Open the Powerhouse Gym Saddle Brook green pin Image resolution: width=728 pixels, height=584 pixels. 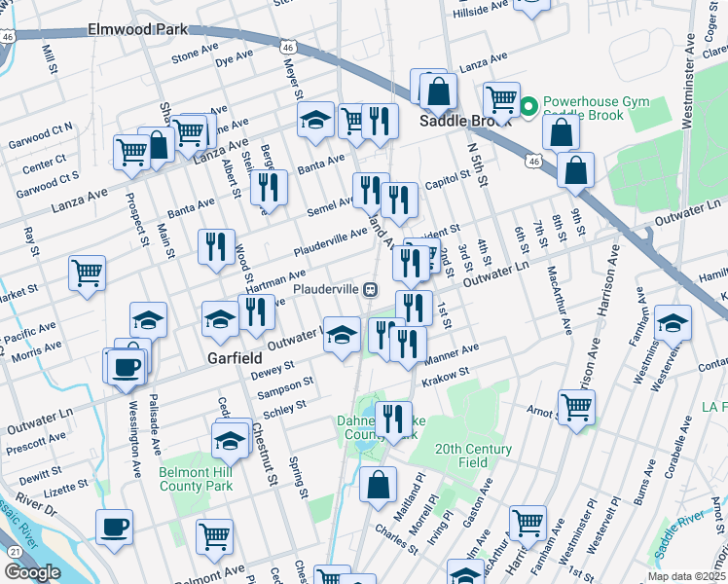(x=528, y=107)
